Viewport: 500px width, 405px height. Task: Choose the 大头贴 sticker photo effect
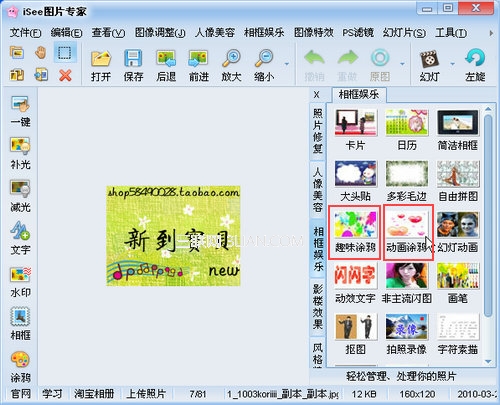click(x=356, y=181)
